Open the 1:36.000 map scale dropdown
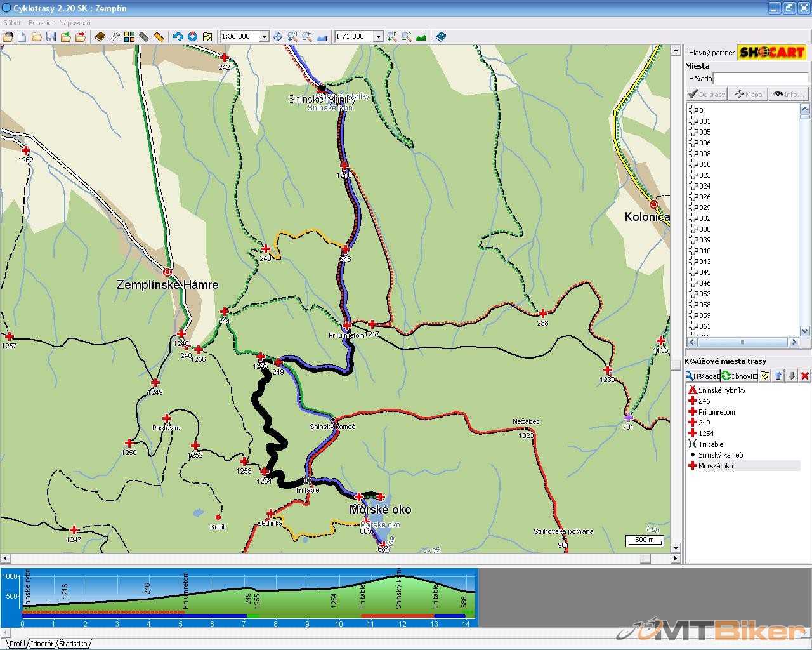The height and width of the screenshot is (650, 812). (264, 37)
